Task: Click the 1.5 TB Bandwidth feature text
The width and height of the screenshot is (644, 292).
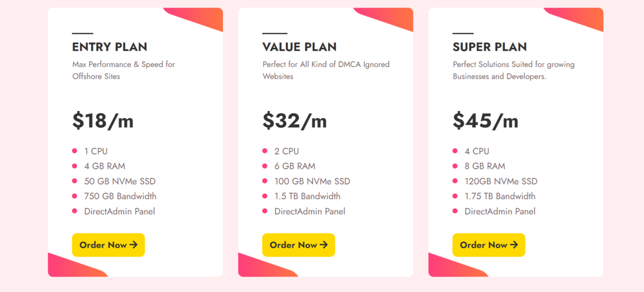Action: click(308, 196)
